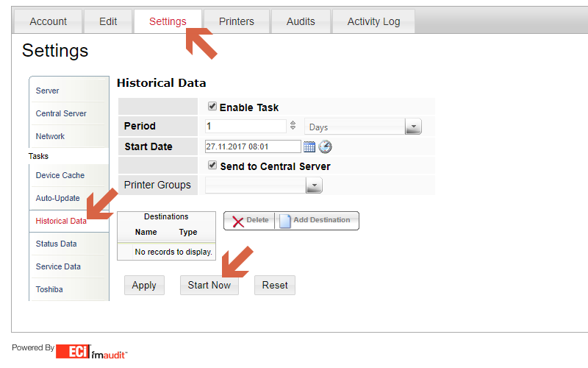Click the Period number spinner arrows
588x368 pixels.
click(293, 126)
